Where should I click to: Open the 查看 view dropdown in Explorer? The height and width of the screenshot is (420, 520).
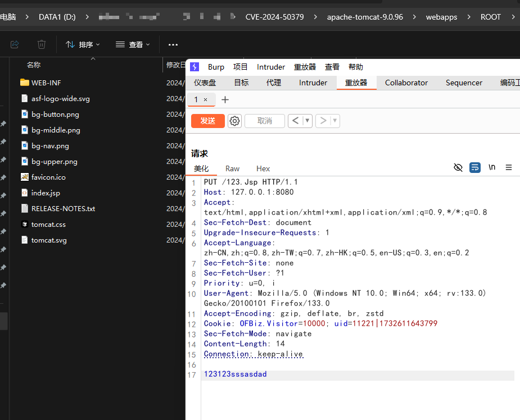(133, 44)
